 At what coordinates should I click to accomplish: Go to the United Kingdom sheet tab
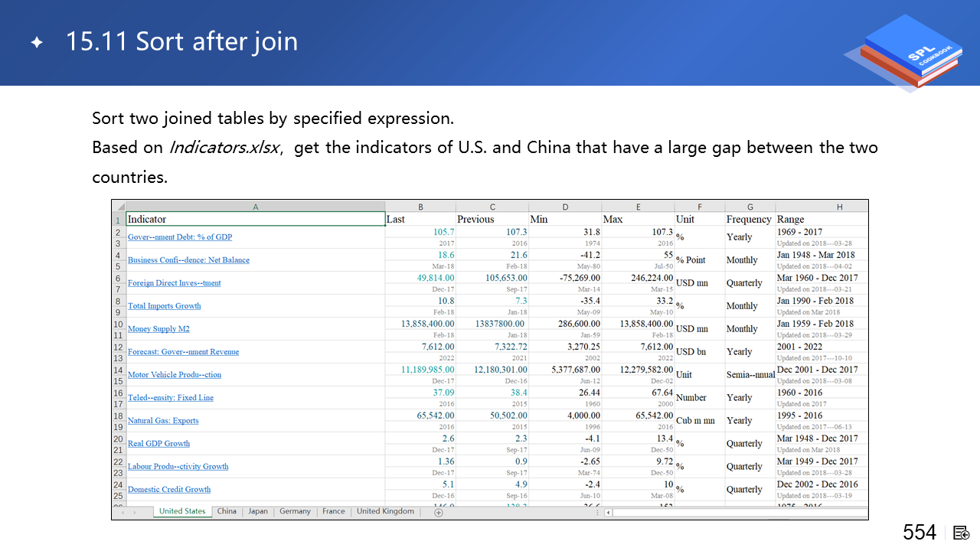coord(385,511)
